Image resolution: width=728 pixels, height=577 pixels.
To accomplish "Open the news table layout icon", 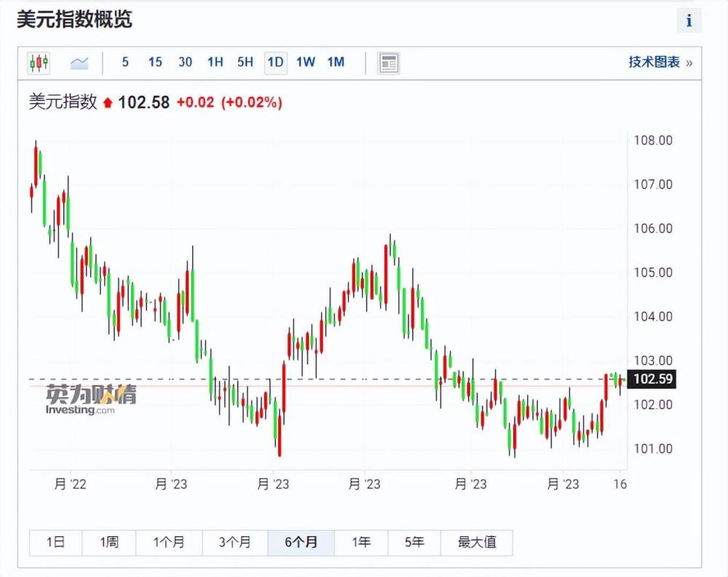I will coord(389,63).
